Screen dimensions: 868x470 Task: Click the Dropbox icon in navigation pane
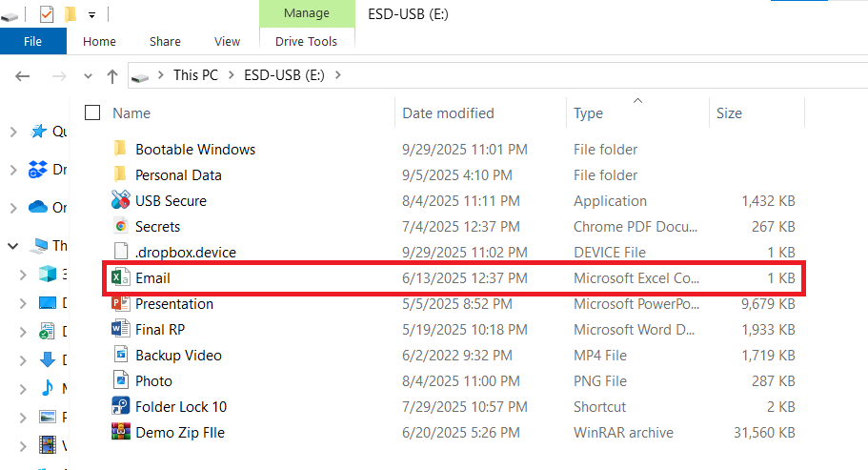[x=38, y=170]
